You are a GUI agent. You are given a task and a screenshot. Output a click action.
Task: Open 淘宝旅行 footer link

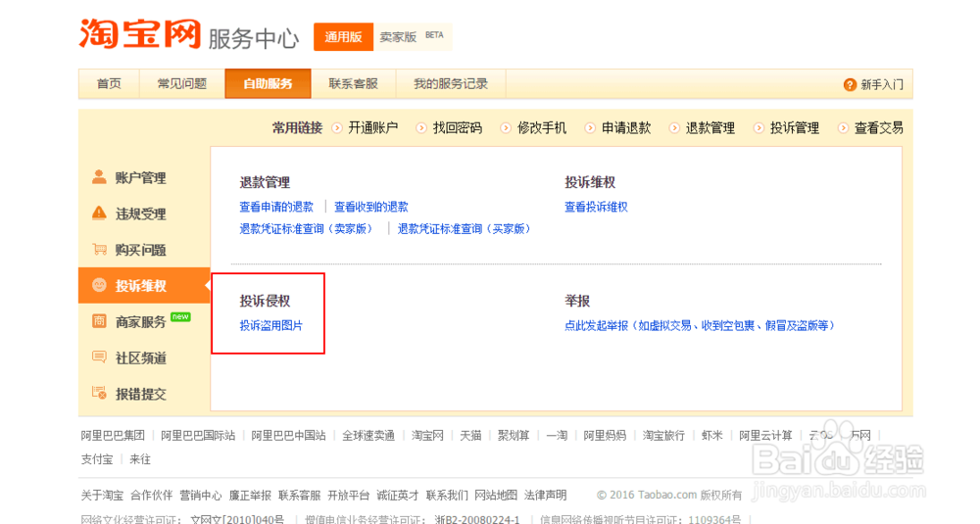(663, 435)
